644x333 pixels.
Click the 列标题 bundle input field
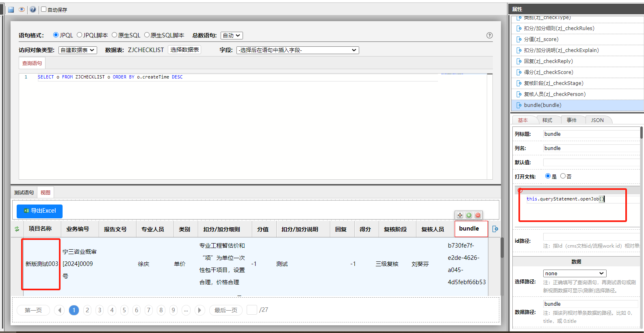point(590,134)
